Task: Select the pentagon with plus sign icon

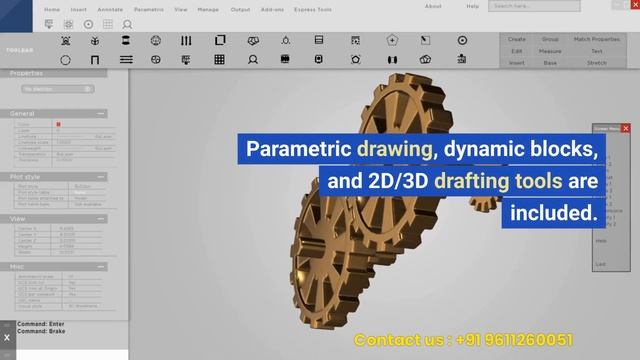Action: pos(392,40)
